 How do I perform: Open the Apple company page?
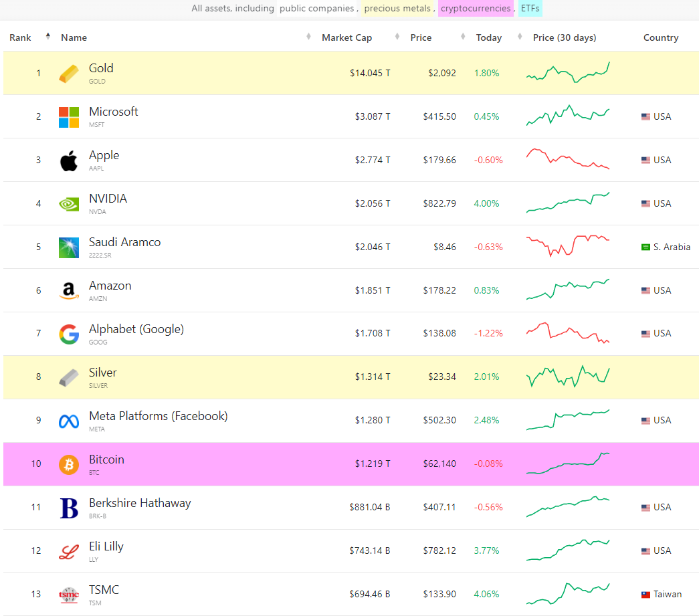(104, 155)
